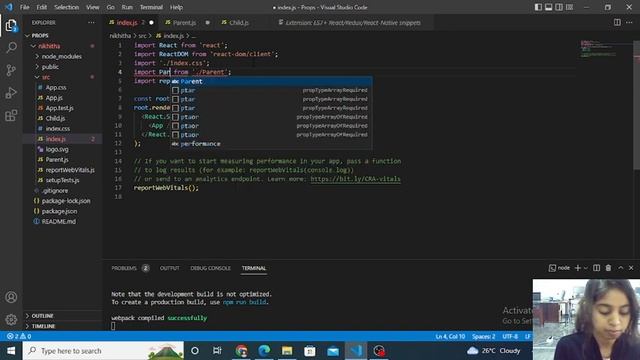Maximize the panel with up chevron

pyautogui.click(x=620, y=268)
